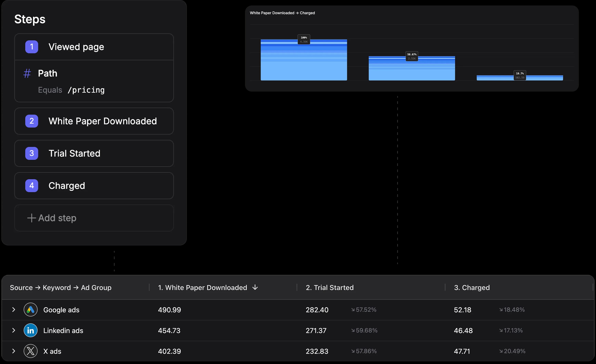Click the step 4 badge beside Charged
596x364 pixels.
pyautogui.click(x=31, y=186)
